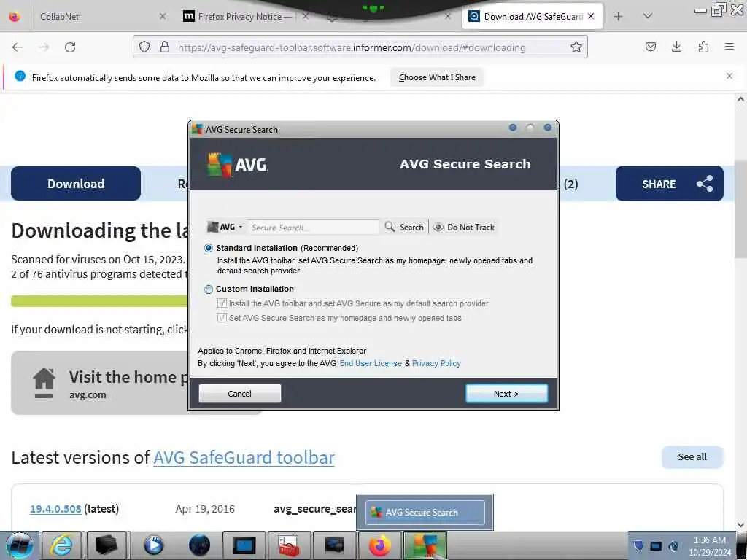Click the Firefox back arrow
The width and height of the screenshot is (747, 560).
pyautogui.click(x=18, y=47)
